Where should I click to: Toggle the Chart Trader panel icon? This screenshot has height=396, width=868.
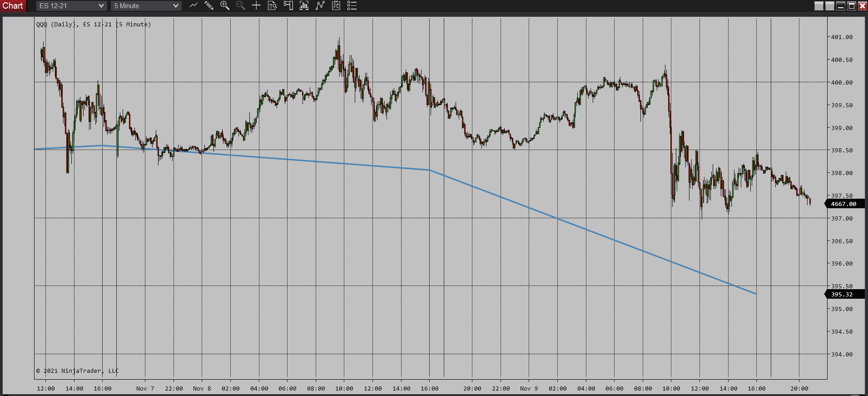[x=288, y=5]
